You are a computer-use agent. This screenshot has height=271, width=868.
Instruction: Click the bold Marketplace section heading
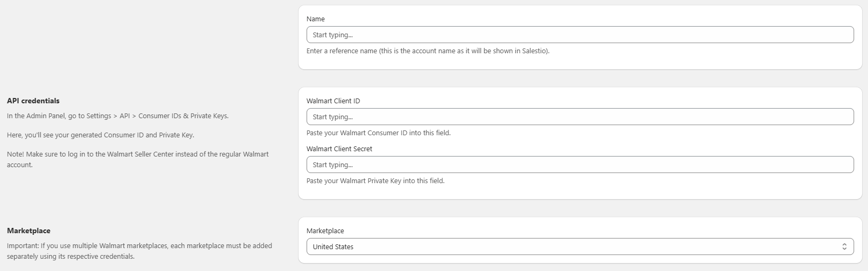click(29, 231)
